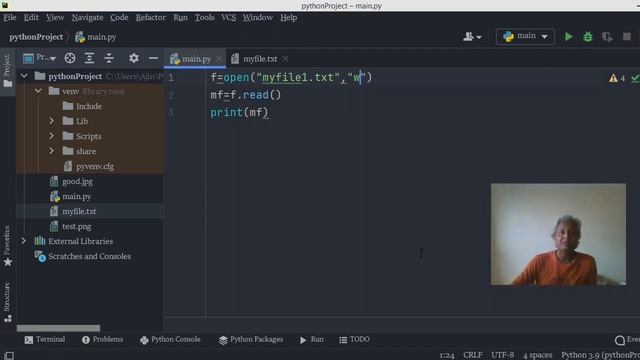Screen dimensions: 640x360
Task: Open the Terminal tool window
Action: coord(45,340)
